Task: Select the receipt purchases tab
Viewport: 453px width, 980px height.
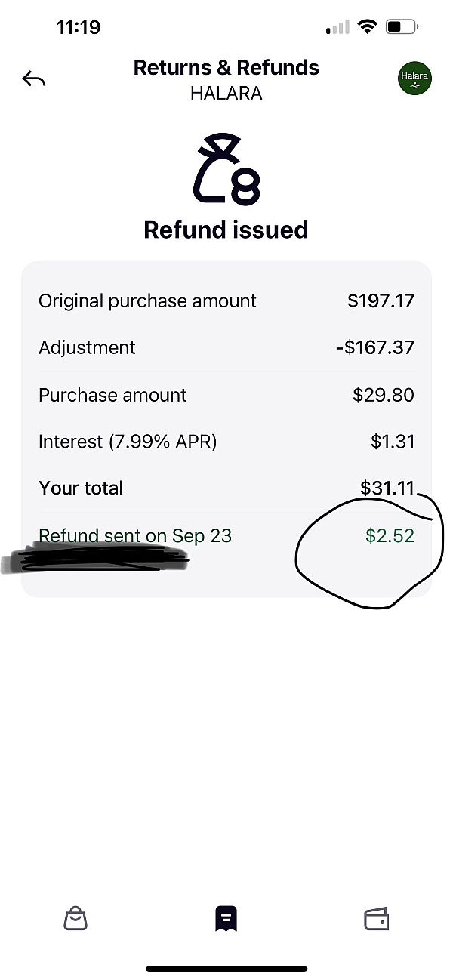Action: [x=226, y=918]
